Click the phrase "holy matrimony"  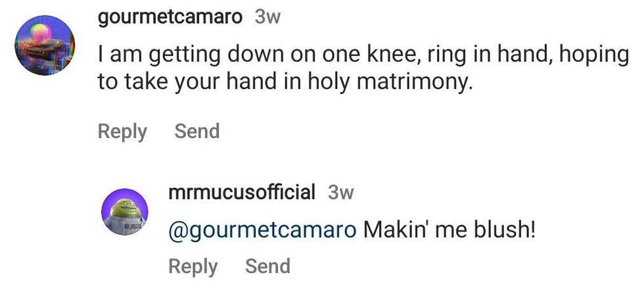click(405, 85)
